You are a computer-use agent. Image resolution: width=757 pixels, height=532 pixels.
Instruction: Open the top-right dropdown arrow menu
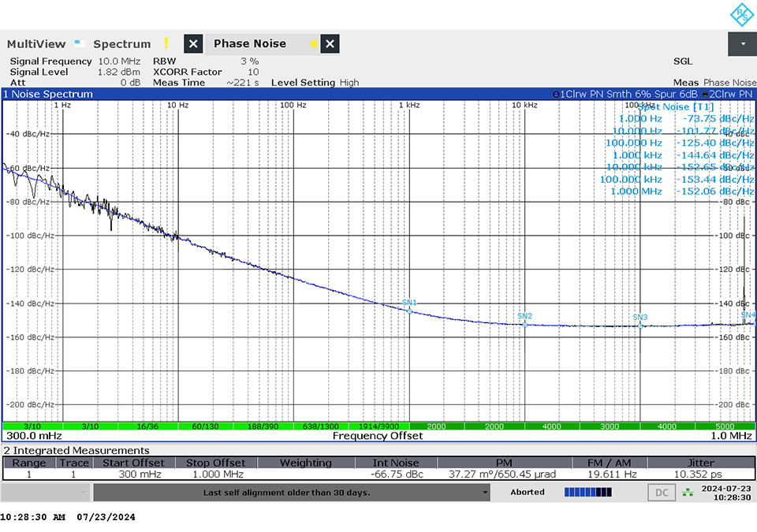(743, 44)
